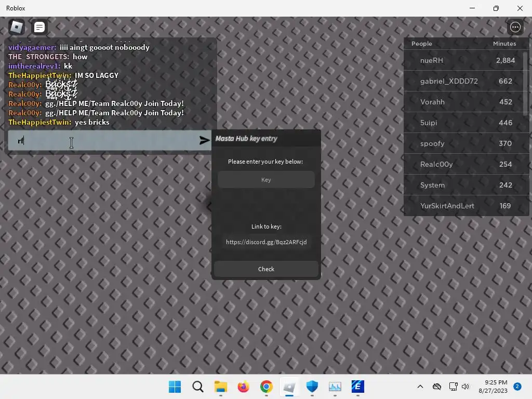The height and width of the screenshot is (399, 532).
Task: Click the Key input field
Action: 266,179
